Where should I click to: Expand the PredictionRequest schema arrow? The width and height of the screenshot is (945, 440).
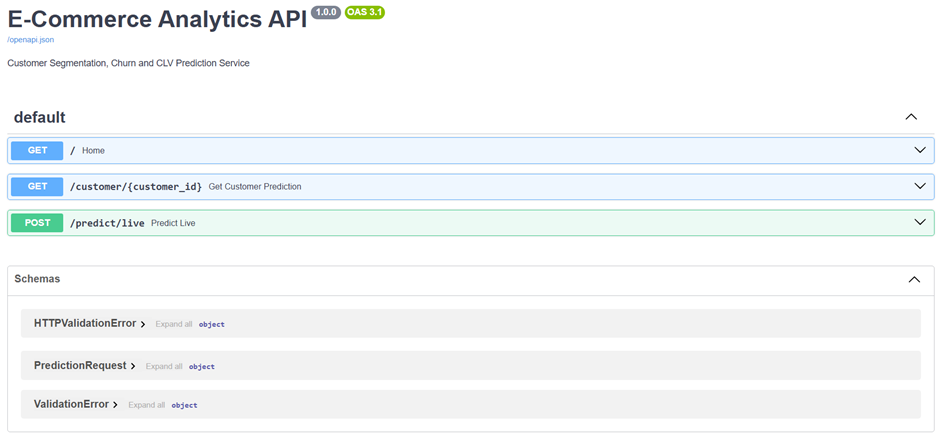tap(134, 366)
